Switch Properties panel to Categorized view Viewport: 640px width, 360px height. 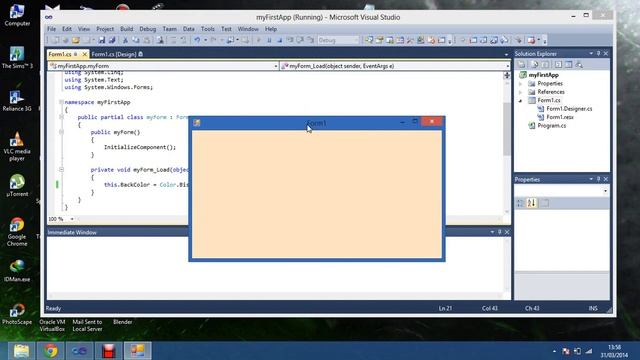pyautogui.click(x=520, y=203)
